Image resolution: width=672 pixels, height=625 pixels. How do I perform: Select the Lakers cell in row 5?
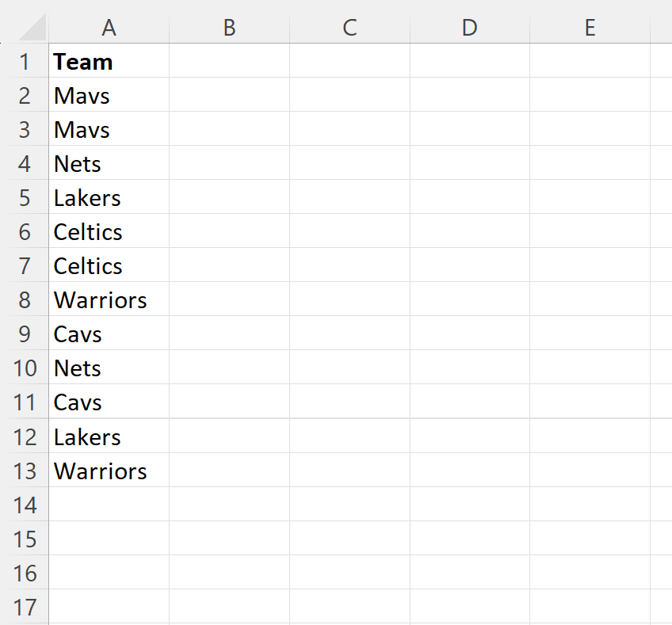tap(109, 197)
